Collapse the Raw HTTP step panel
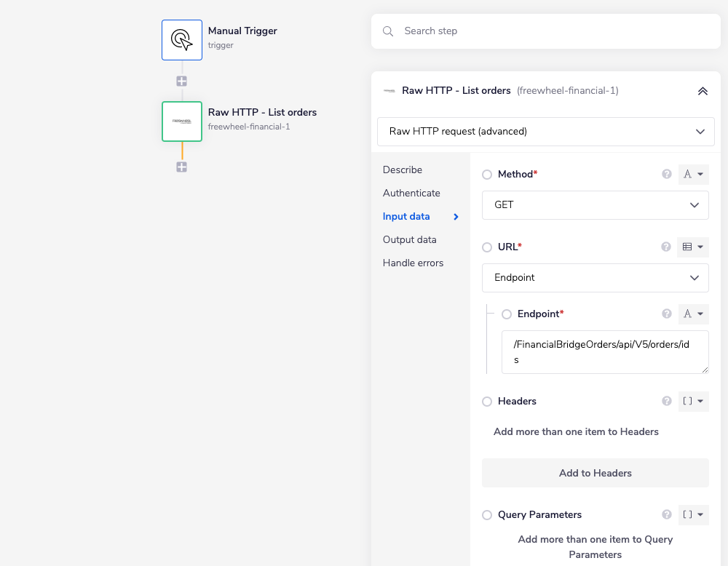The image size is (728, 566). coord(703,91)
